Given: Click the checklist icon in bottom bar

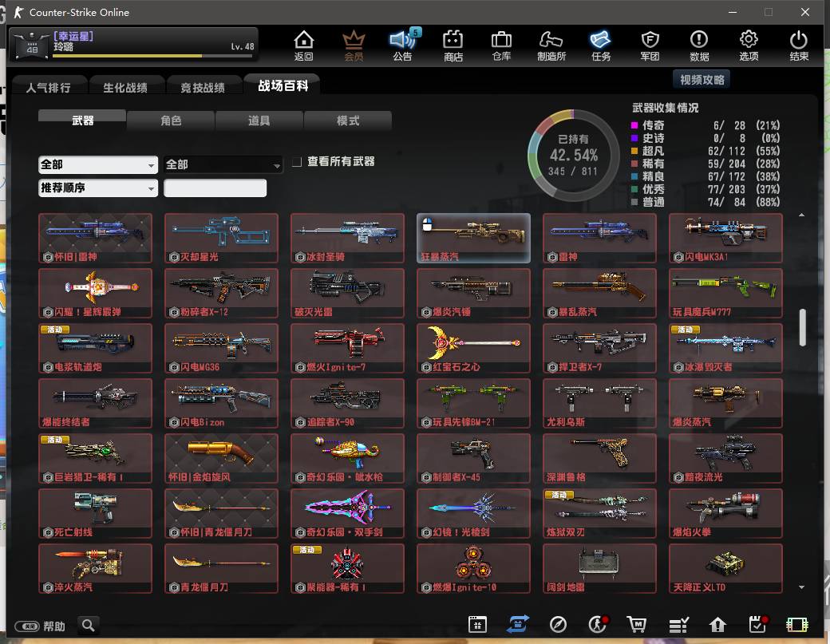Looking at the screenshot, I should point(678,625).
